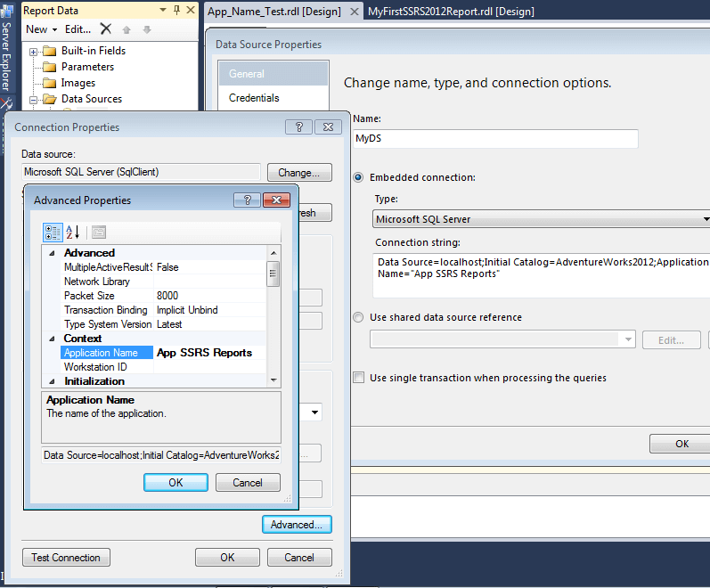Open Report Data panel options dropdown arrow
The height and width of the screenshot is (588, 710).
163,10
